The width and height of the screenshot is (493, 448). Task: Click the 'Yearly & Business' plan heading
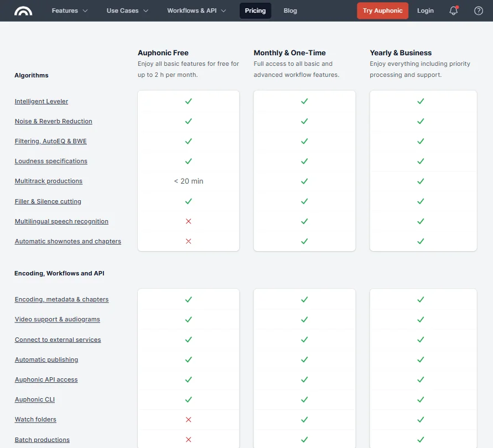[401, 53]
